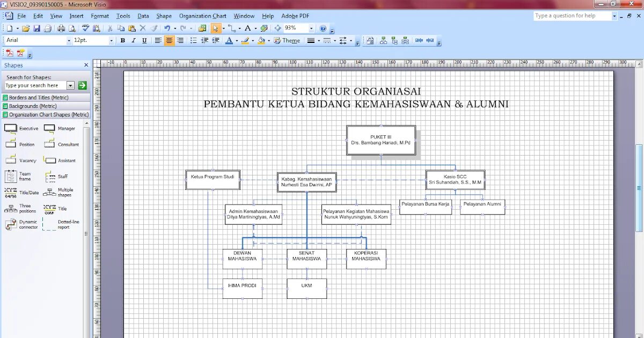Viewport: 644px width, 338px height.
Task: Toggle Bold formatting
Action: pos(122,40)
